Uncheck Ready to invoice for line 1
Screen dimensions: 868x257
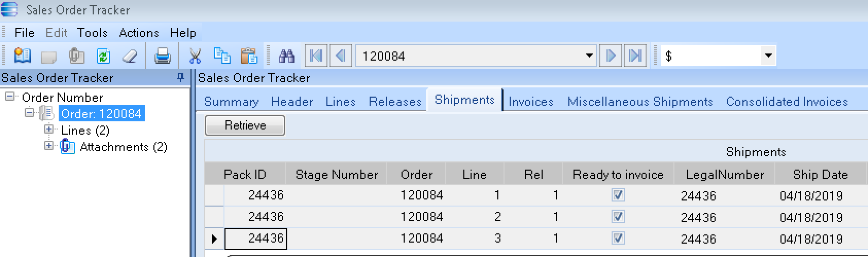click(x=618, y=195)
